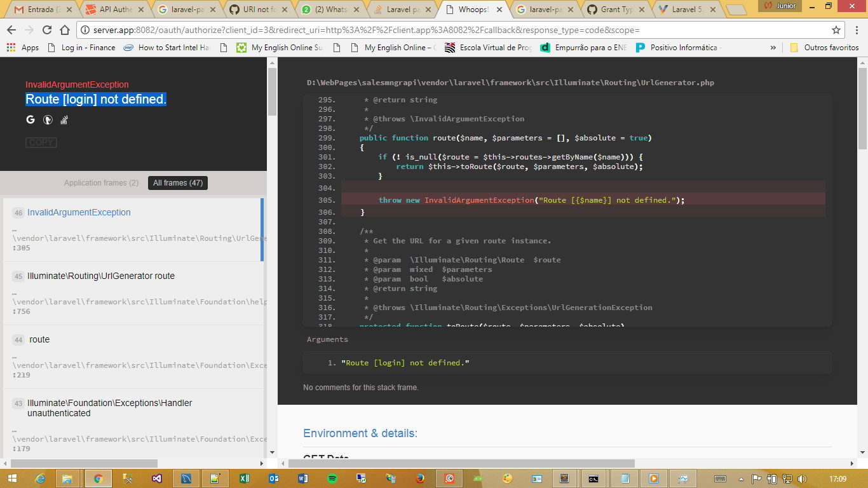
Task: Open Command Prompt from taskbar
Action: click(593, 478)
